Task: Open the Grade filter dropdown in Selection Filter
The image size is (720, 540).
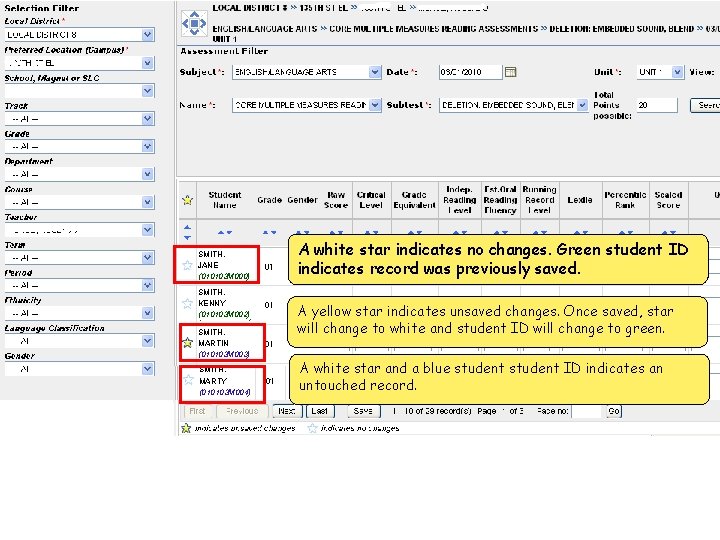Action: (x=147, y=146)
